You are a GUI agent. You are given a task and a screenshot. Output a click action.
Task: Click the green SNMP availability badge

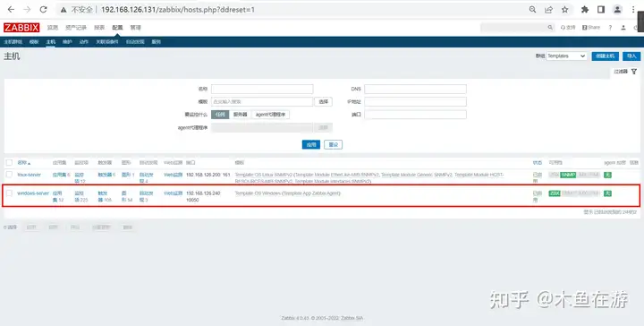point(568,175)
